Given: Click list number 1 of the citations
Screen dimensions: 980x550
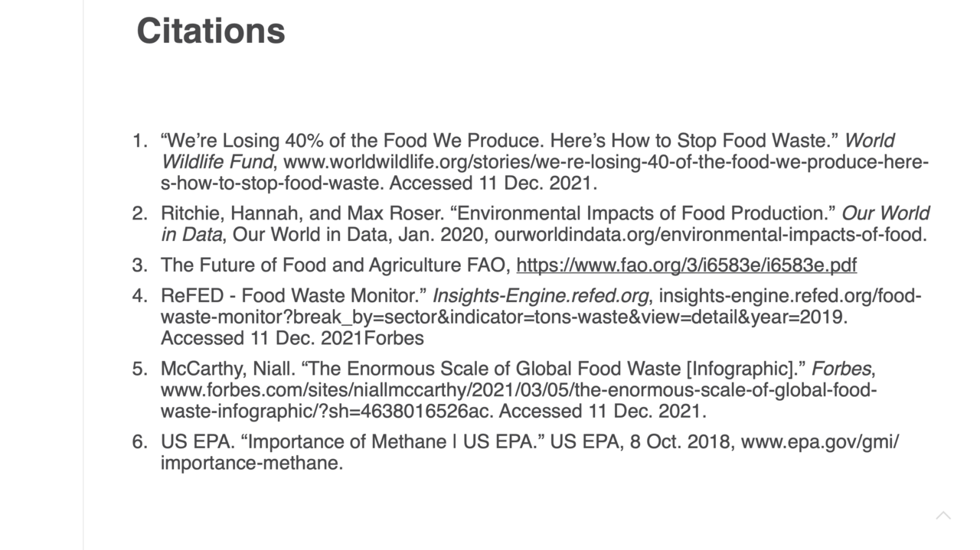Looking at the screenshot, I should [x=139, y=141].
